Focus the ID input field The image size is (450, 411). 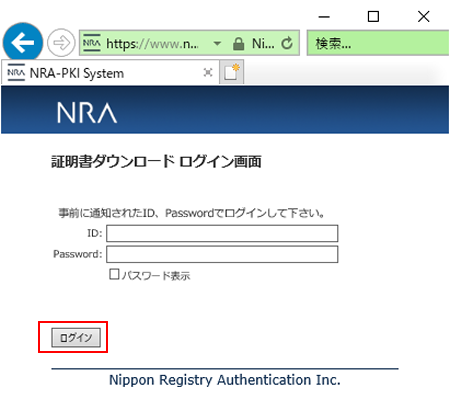click(x=222, y=233)
